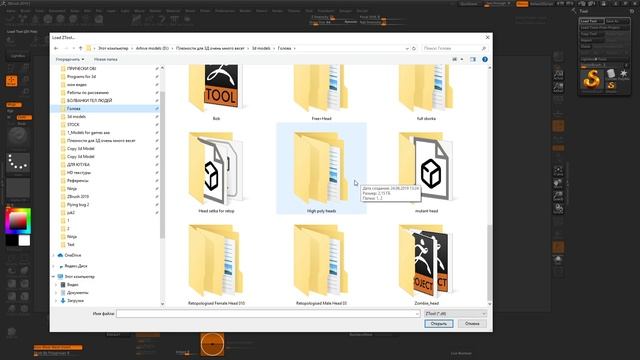Screen dimensions: 640x360
Task: Open the 'Retopologised Male Head' folder
Action: click(x=321, y=264)
